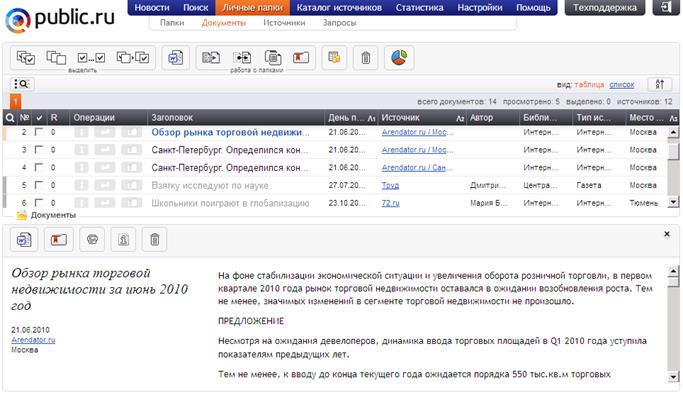The width and height of the screenshot is (683, 395).
Task: Click the print icon in preview toolbar
Action: tap(92, 239)
